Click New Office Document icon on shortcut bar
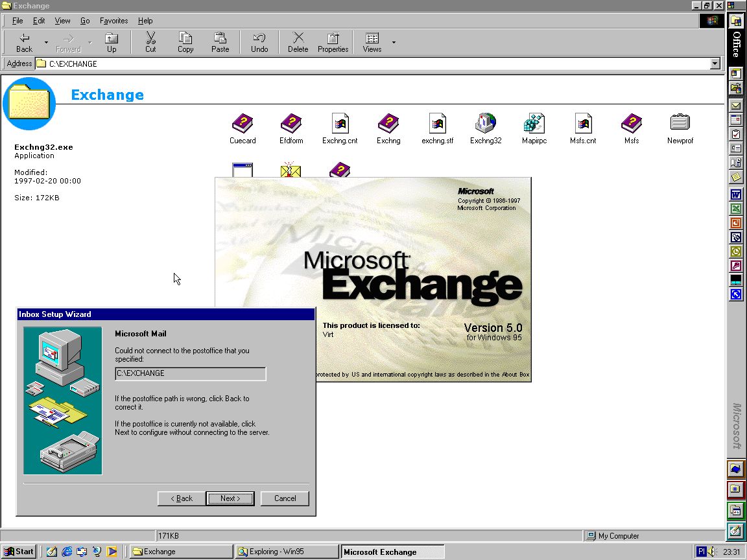Image resolution: width=747 pixels, height=560 pixels. (x=736, y=74)
